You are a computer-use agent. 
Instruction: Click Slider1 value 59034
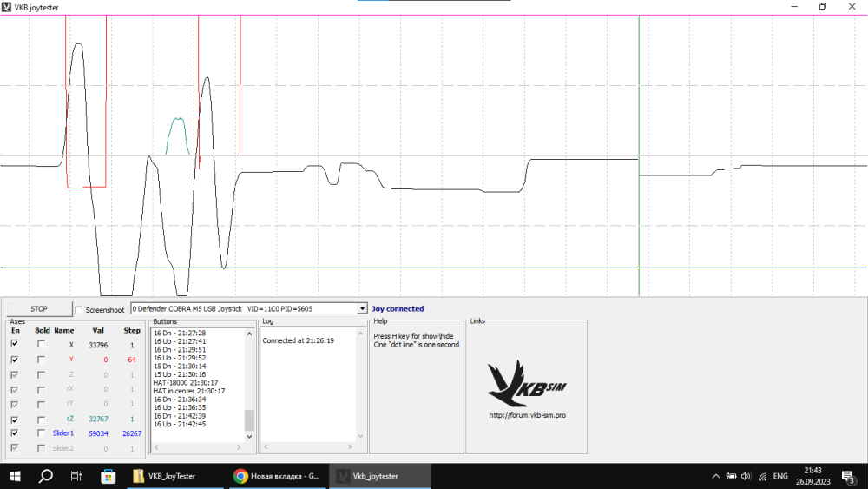pyautogui.click(x=99, y=433)
